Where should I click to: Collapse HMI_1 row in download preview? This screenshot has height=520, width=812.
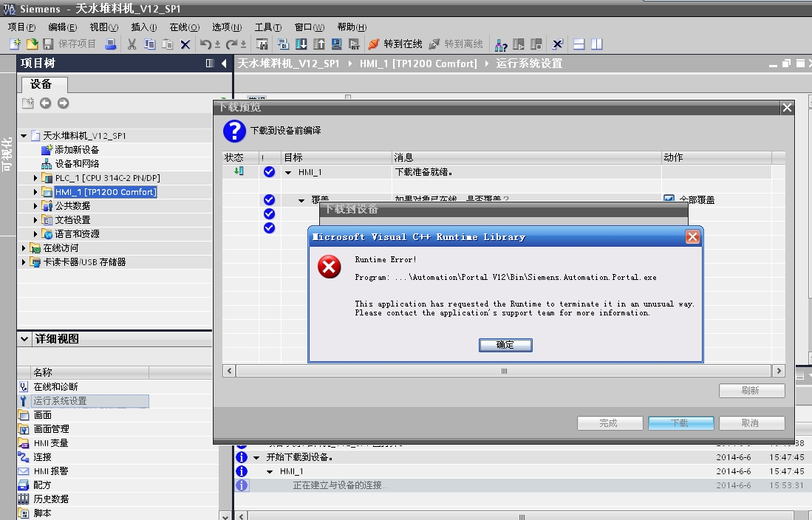tap(288, 172)
